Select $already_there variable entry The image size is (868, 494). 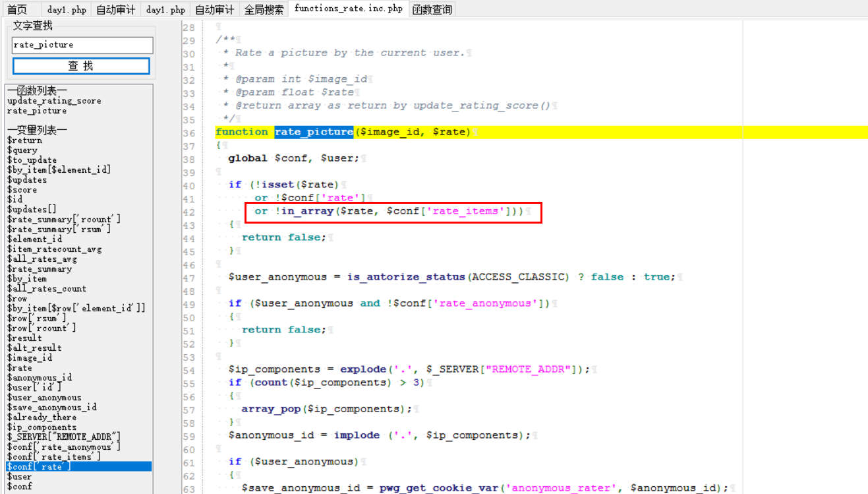coord(42,417)
